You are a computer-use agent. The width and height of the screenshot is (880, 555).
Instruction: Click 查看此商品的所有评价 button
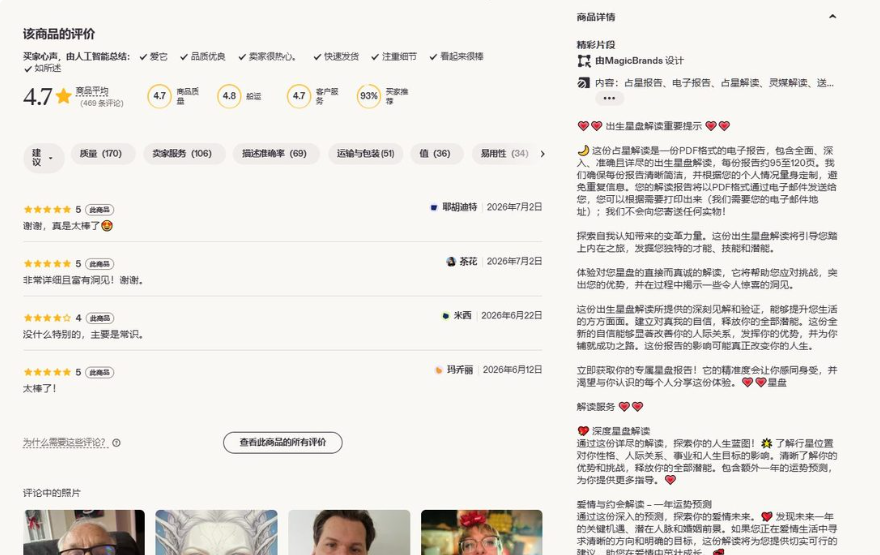pos(283,442)
